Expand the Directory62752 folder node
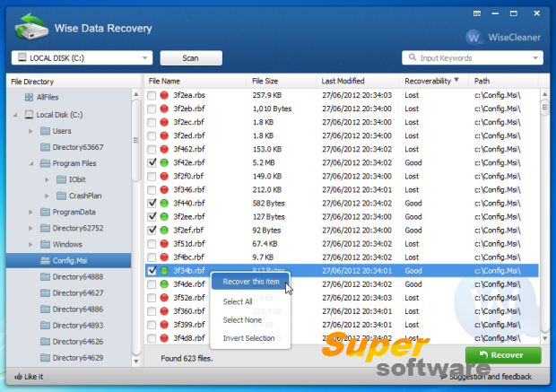556x392 pixels. point(30,228)
